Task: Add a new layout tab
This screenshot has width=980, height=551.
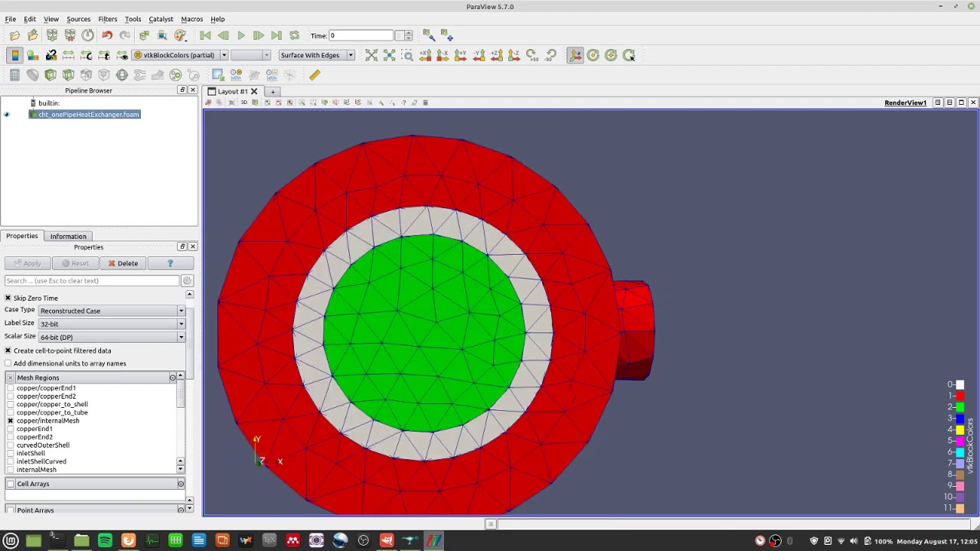Action: (x=273, y=92)
